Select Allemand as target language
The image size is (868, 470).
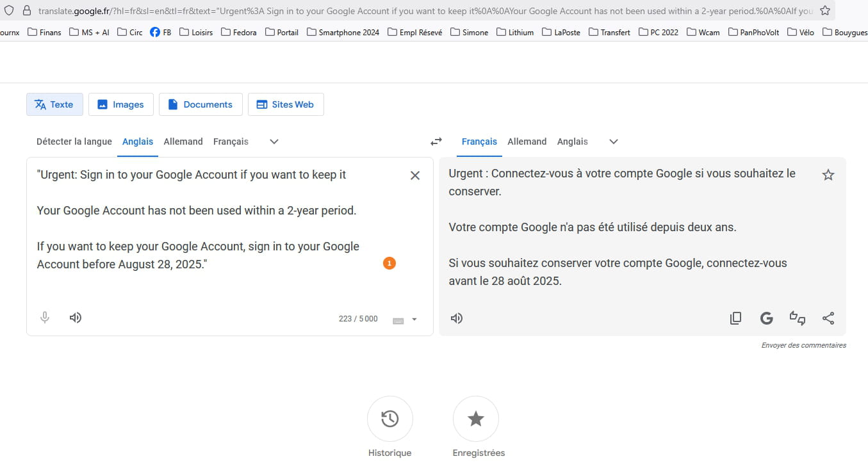[527, 142]
